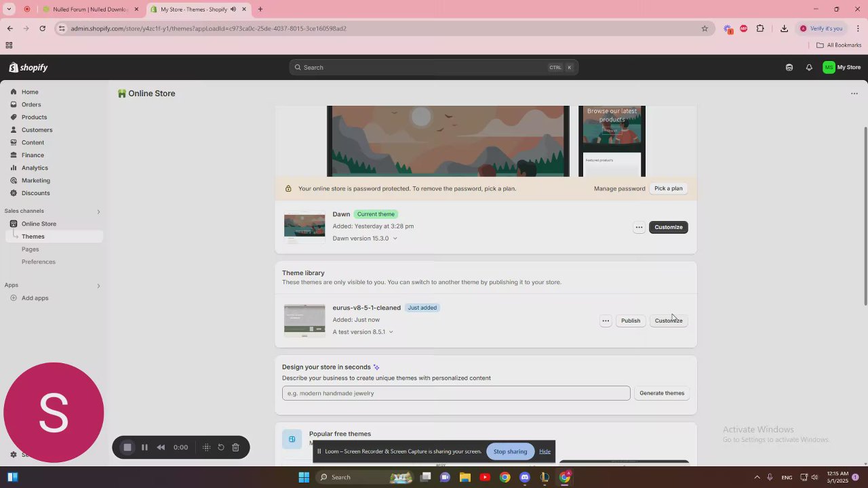Open Analytics in the sidebar
This screenshot has height=488, width=868.
pos(35,168)
